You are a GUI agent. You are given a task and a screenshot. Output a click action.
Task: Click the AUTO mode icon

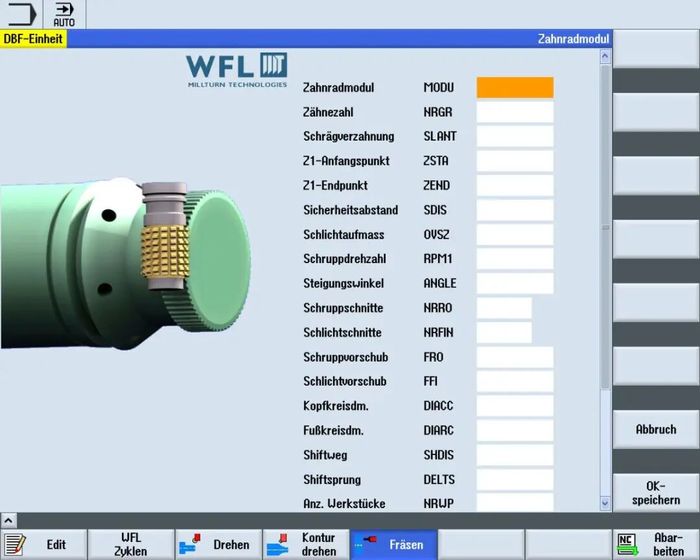coord(64,14)
